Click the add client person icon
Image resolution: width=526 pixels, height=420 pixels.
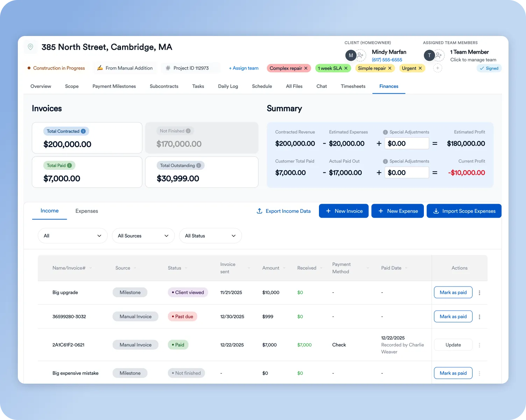pyautogui.click(x=361, y=55)
